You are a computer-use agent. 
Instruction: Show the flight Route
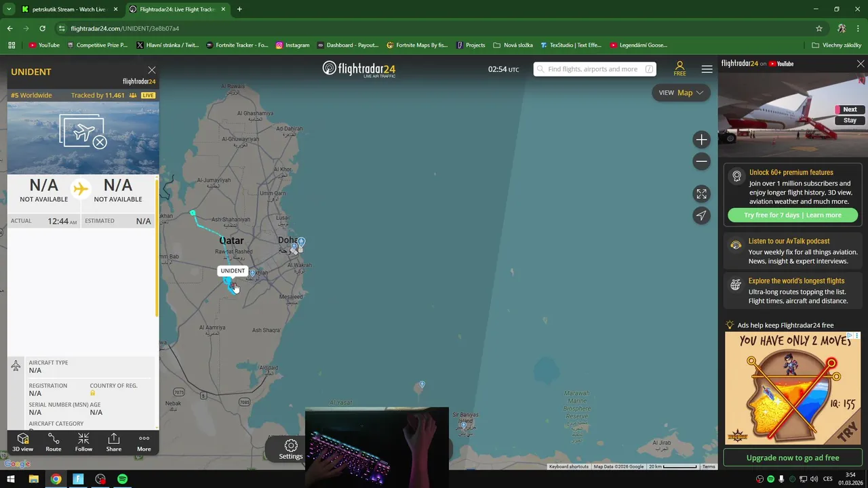point(54,443)
